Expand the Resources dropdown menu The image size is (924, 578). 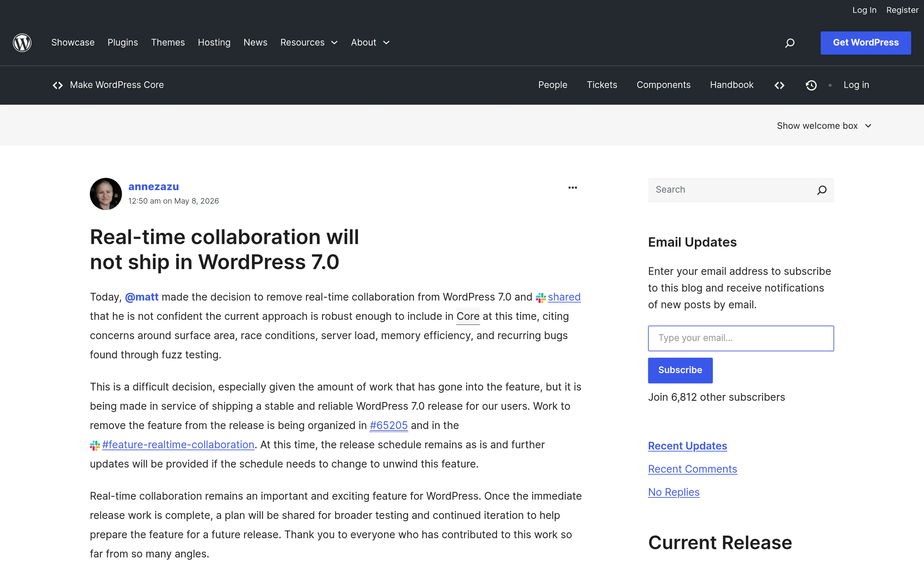[309, 42]
